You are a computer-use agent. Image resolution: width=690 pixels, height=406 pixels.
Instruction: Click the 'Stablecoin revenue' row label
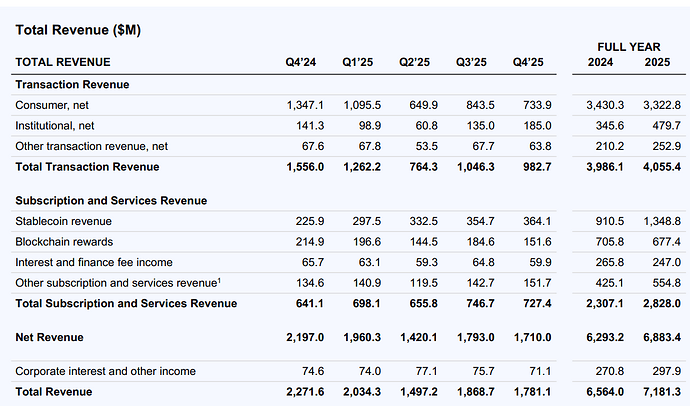pos(63,221)
